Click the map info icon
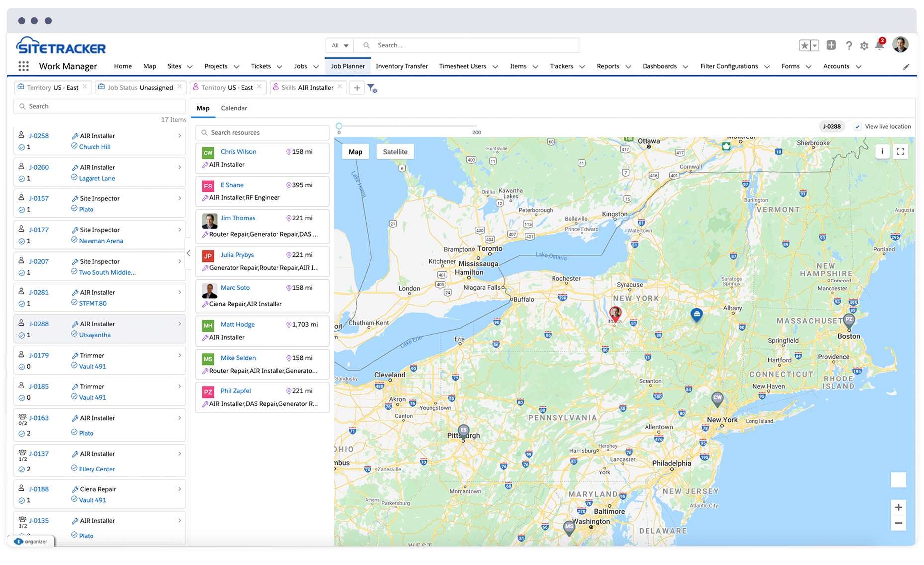Viewport: 924px width, 565px height. [882, 152]
